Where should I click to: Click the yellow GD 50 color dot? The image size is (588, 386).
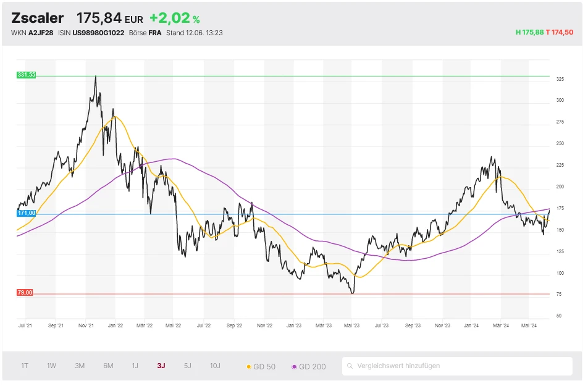tap(248, 366)
